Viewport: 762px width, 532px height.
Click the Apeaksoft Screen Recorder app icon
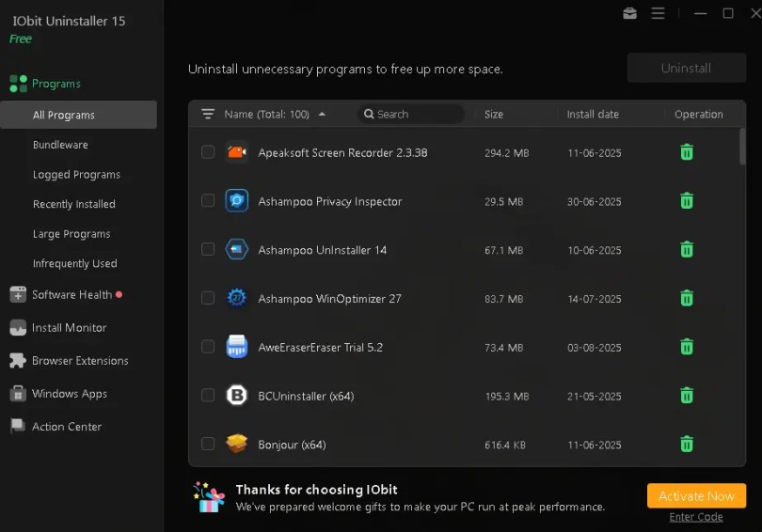click(237, 152)
